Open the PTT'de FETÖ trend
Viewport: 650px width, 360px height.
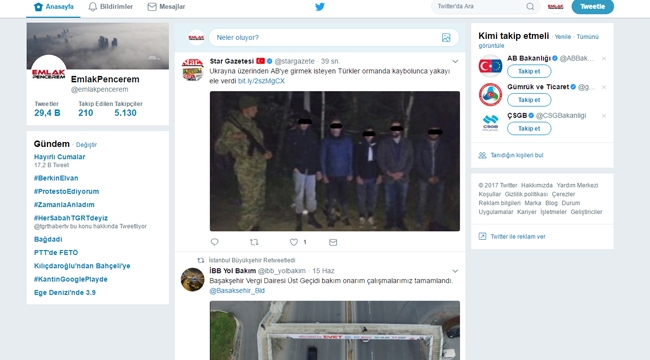pyautogui.click(x=56, y=253)
